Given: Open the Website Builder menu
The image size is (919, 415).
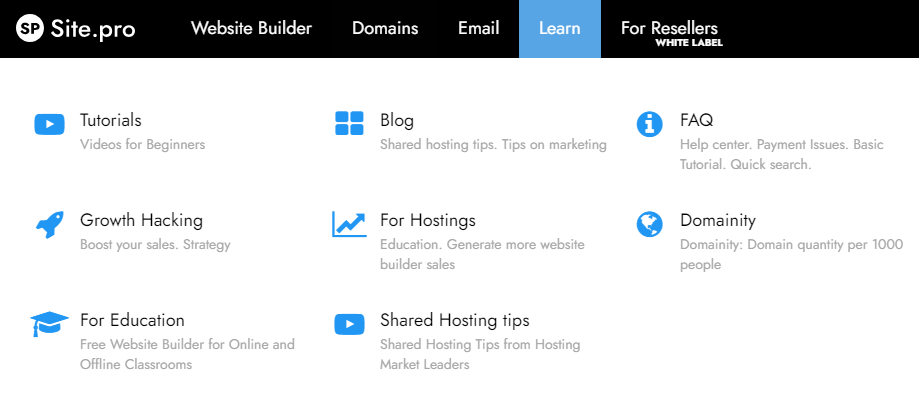Looking at the screenshot, I should pos(251,29).
